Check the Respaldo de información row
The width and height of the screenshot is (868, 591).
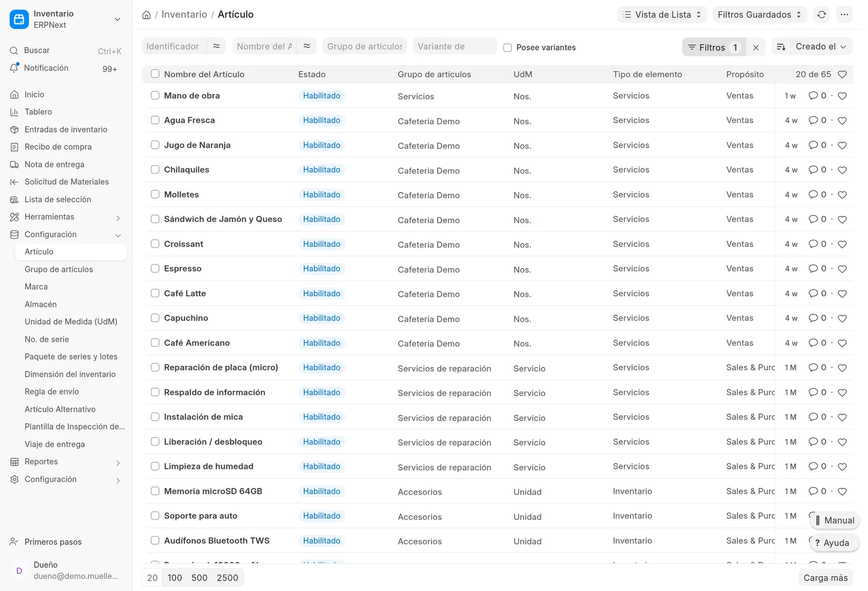155,392
